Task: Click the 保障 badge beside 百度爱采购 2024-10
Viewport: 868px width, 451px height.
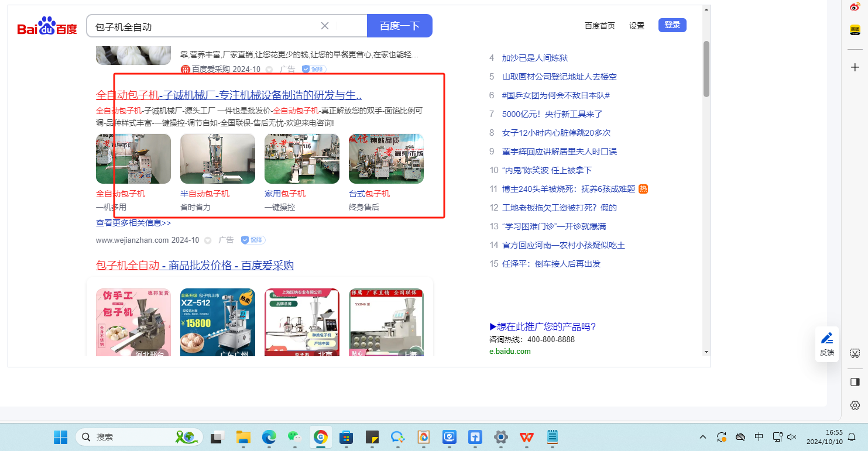Action: pos(314,69)
